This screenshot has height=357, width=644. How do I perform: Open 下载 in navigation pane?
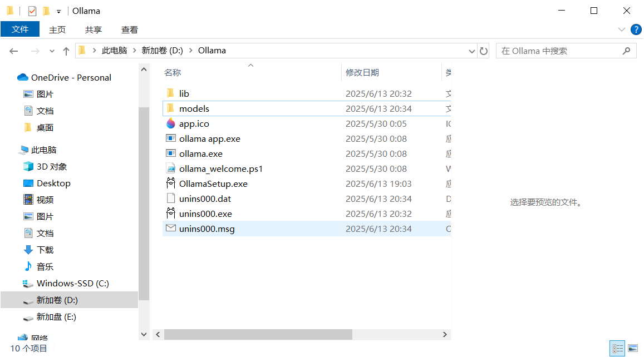[x=45, y=250]
